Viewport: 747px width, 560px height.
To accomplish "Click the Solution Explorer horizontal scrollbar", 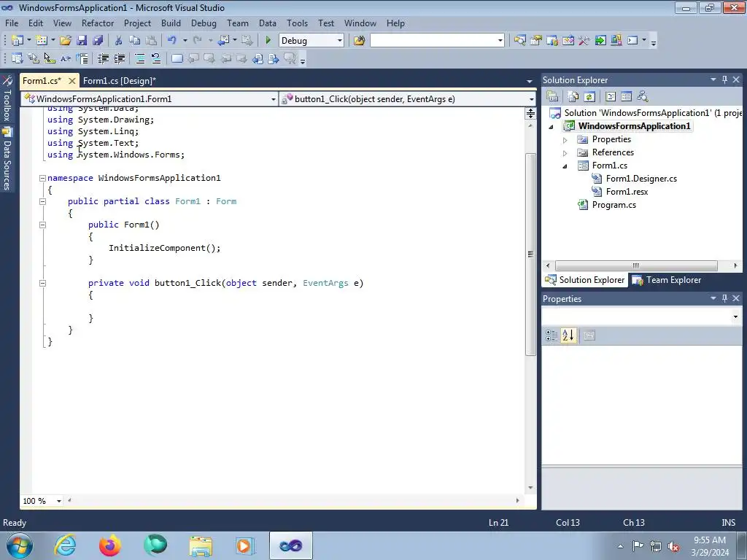I will (x=636, y=265).
